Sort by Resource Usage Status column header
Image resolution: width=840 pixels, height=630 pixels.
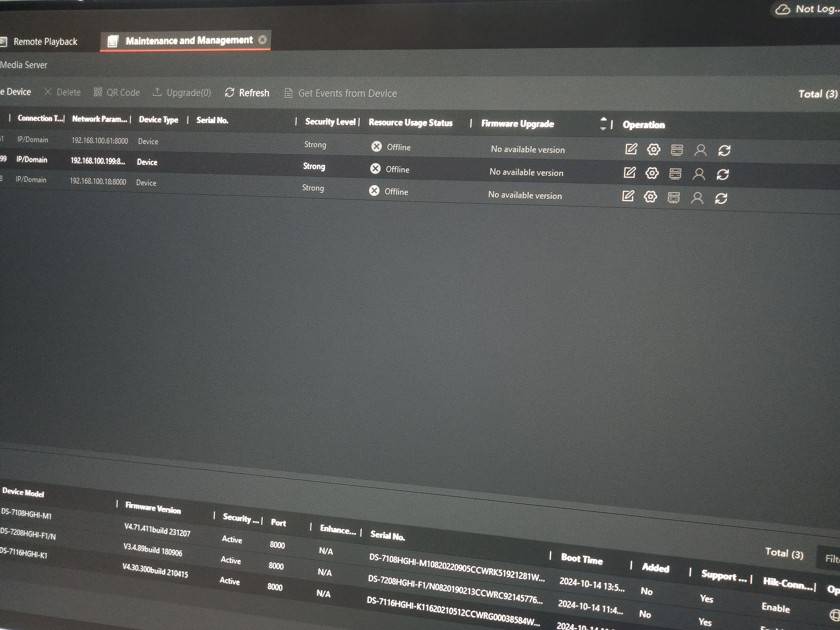(x=411, y=123)
